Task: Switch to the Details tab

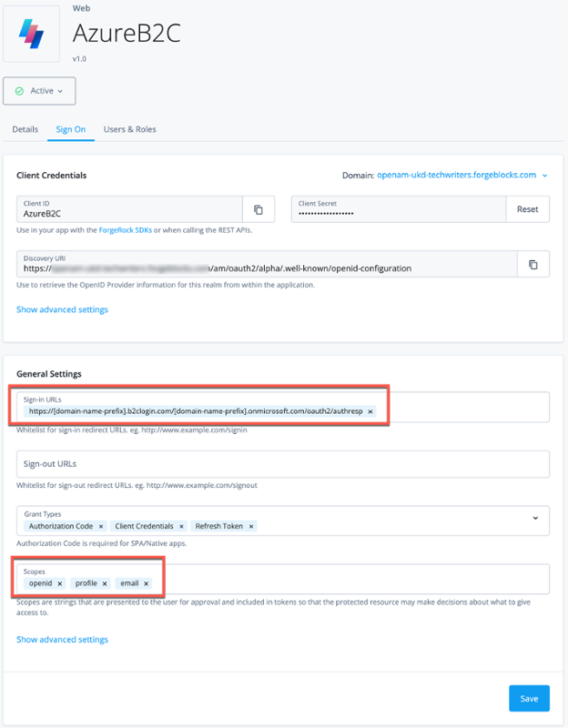Action: [25, 129]
